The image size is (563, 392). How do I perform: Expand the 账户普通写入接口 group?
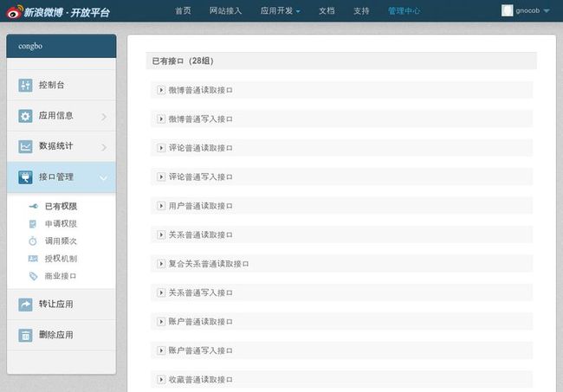[x=161, y=350]
